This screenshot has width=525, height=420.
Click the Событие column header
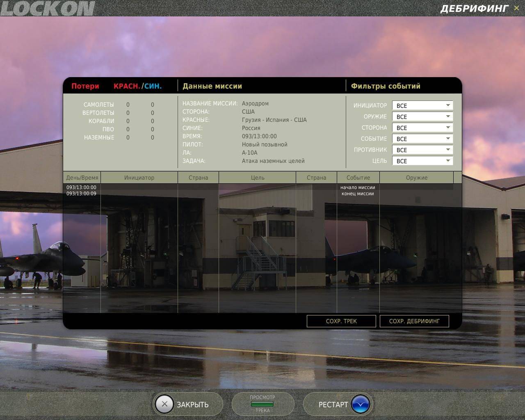tap(358, 178)
